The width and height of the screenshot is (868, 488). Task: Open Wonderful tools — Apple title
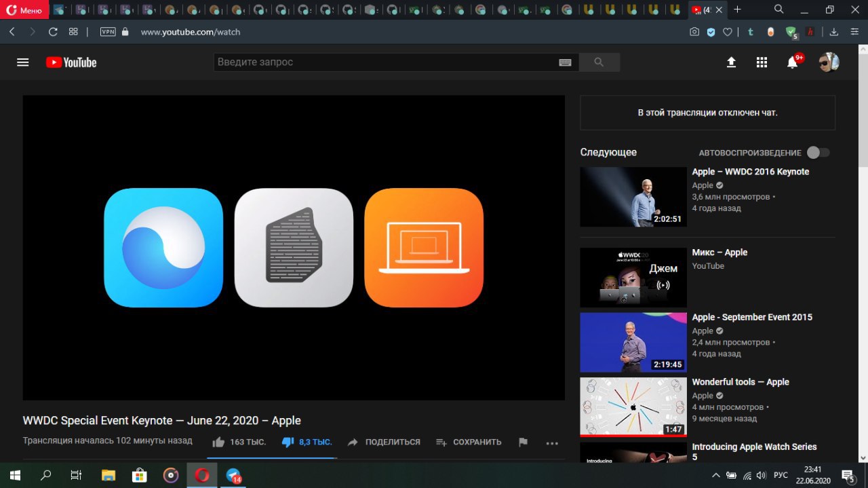tap(741, 382)
